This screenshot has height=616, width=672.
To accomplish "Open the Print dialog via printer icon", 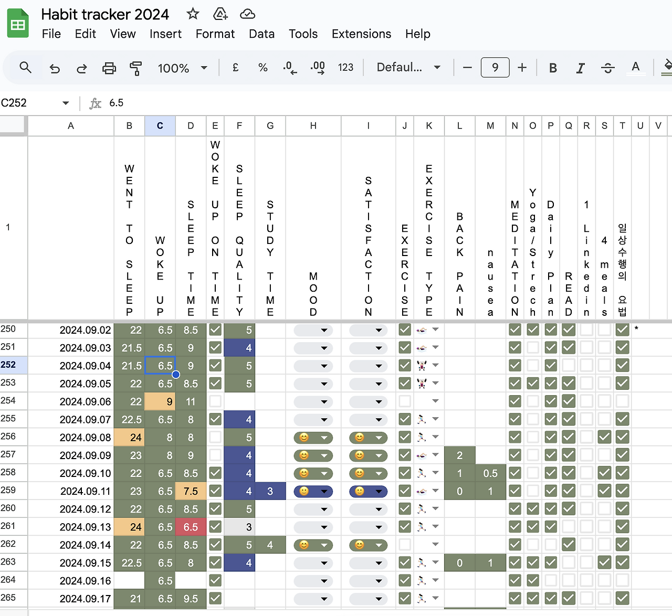I will pos(109,67).
